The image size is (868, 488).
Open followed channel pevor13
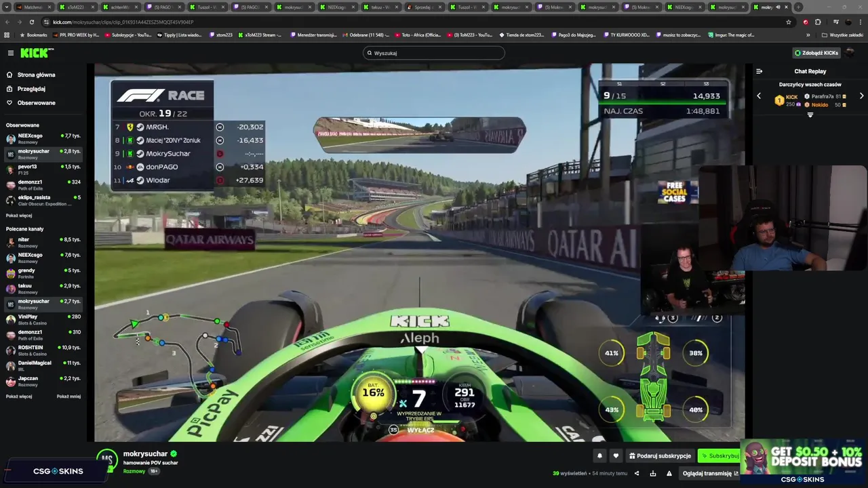coord(43,169)
